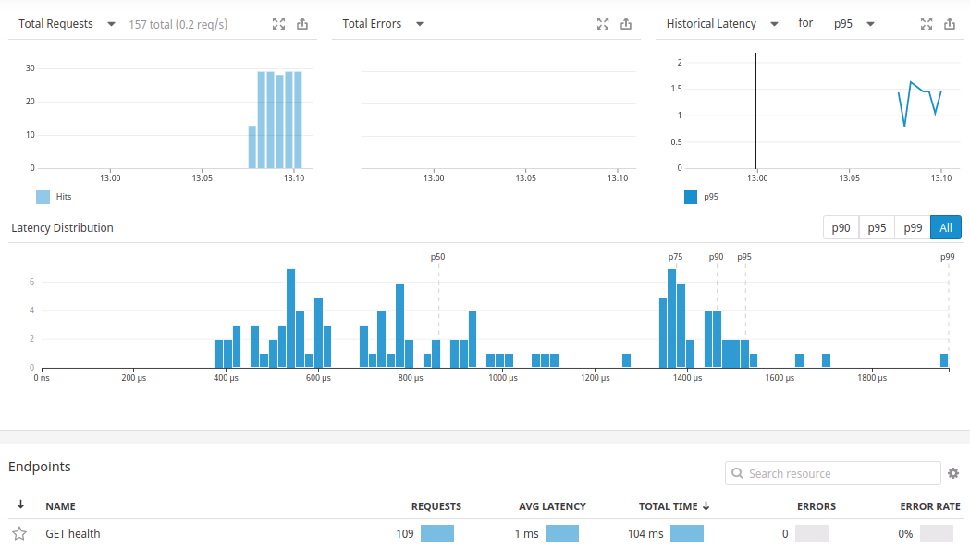This screenshot has height=560, width=970.
Task: Click the Search resource field
Action: [x=832, y=473]
